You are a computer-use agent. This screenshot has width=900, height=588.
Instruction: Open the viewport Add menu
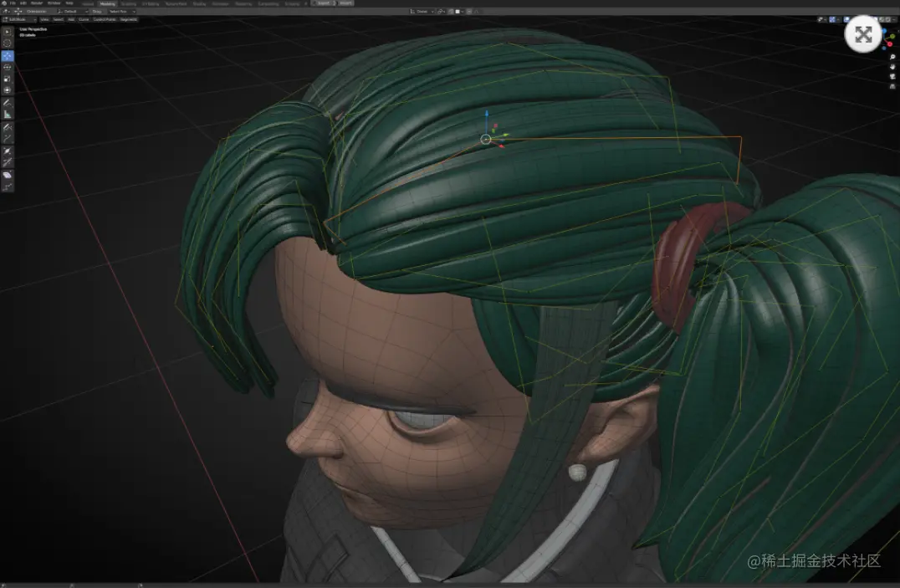click(71, 19)
